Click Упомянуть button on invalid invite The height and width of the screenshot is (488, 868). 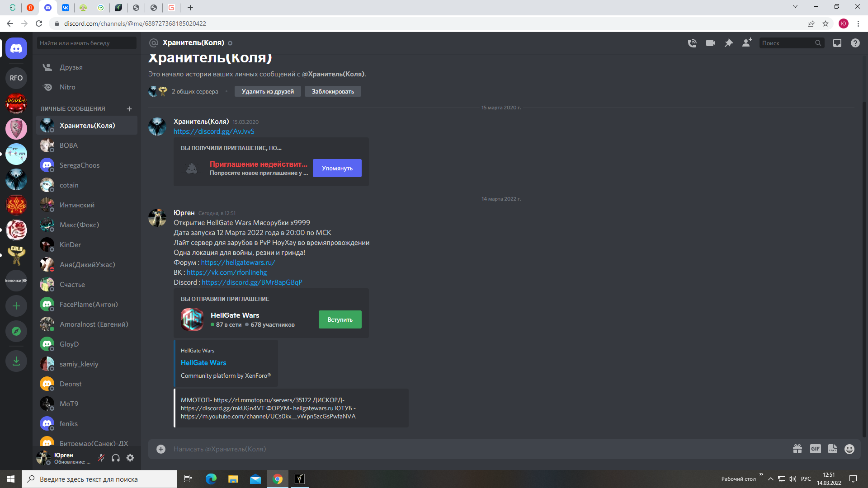point(337,168)
